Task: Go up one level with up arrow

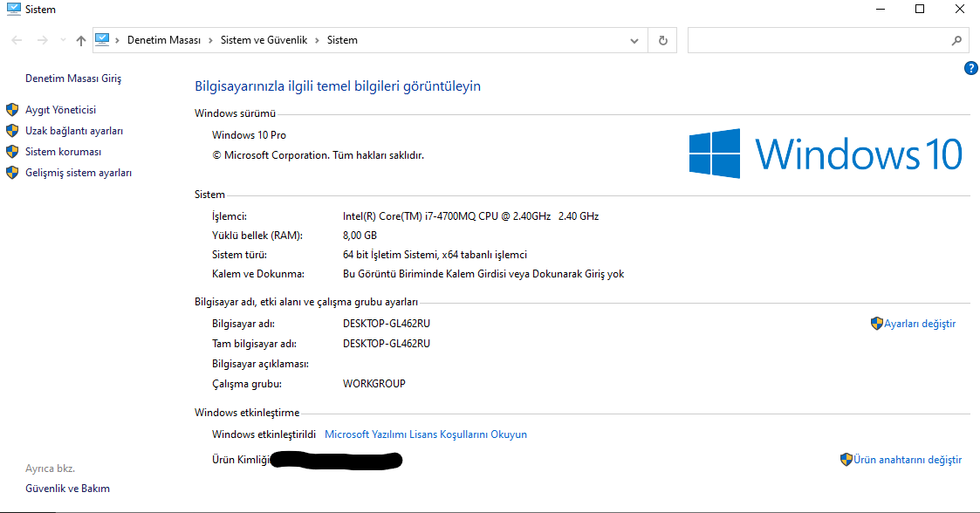Action: pyautogui.click(x=80, y=40)
